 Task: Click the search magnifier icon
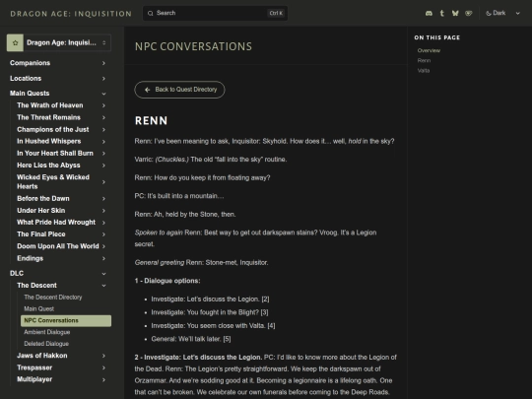(x=151, y=13)
